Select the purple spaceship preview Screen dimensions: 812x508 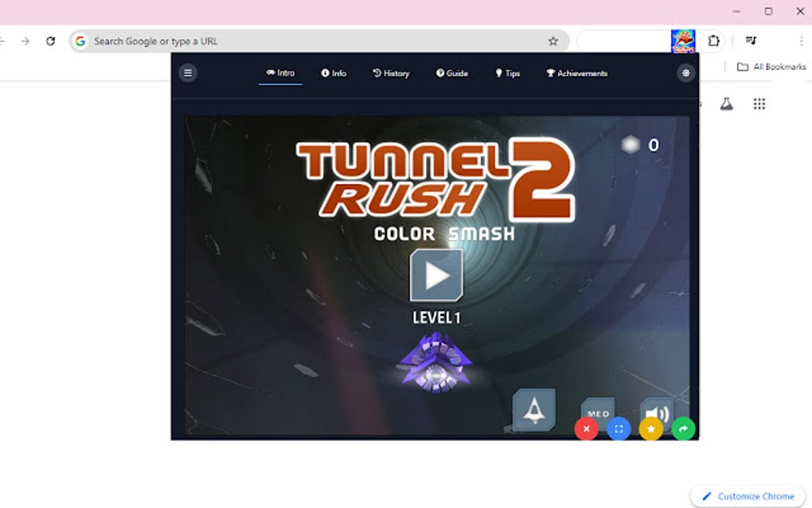436,362
